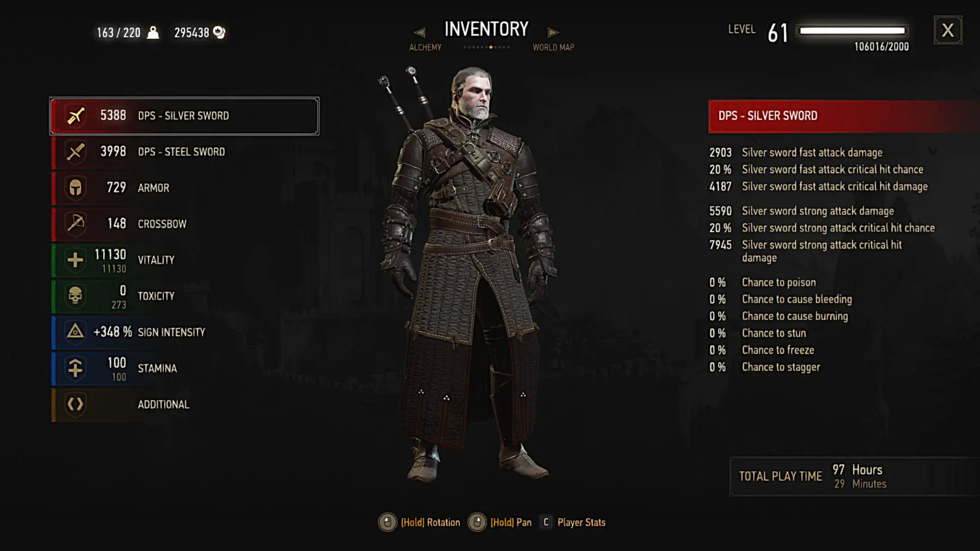The image size is (980, 551).
Task: Go to previous panel with left arrow
Action: [x=419, y=33]
